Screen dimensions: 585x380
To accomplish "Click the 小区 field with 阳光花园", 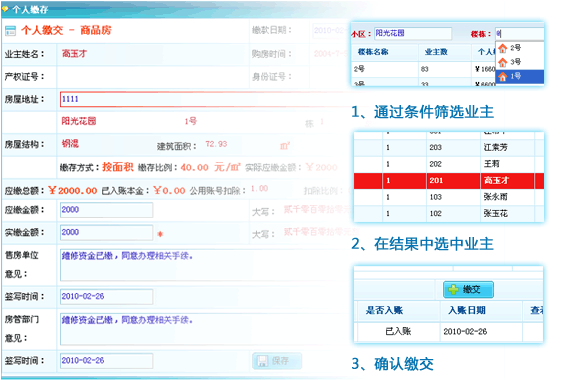I will click(x=413, y=34).
